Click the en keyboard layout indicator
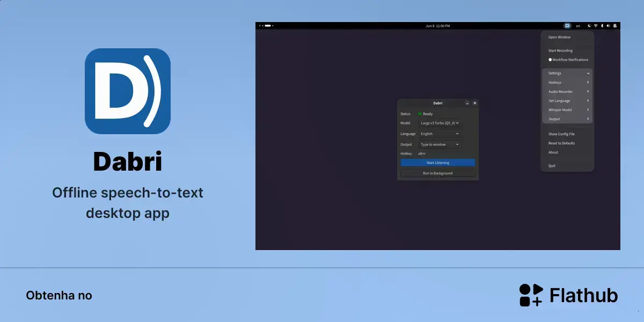644x322 pixels. pyautogui.click(x=578, y=26)
